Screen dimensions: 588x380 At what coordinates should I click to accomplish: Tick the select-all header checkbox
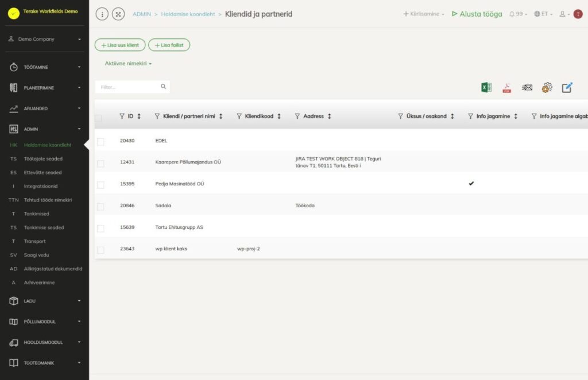[x=99, y=118]
